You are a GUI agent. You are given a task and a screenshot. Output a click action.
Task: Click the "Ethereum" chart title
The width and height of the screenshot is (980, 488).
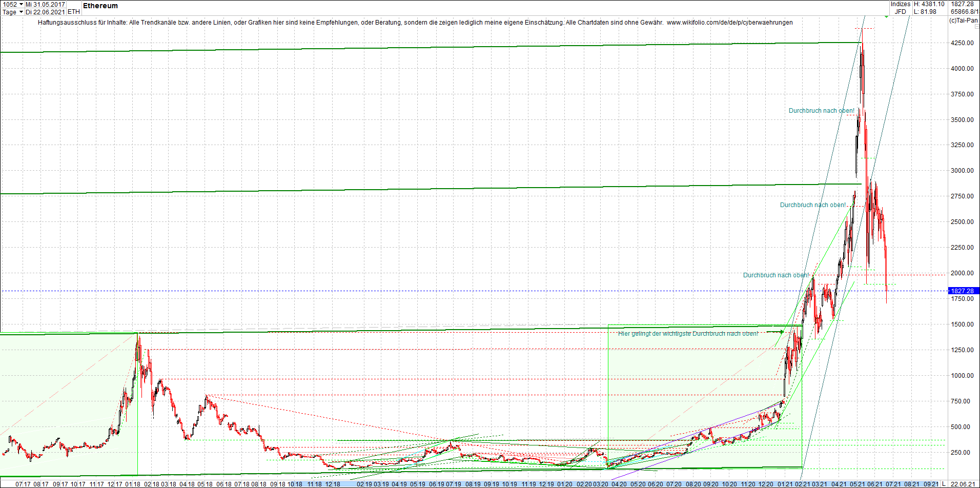[100, 6]
